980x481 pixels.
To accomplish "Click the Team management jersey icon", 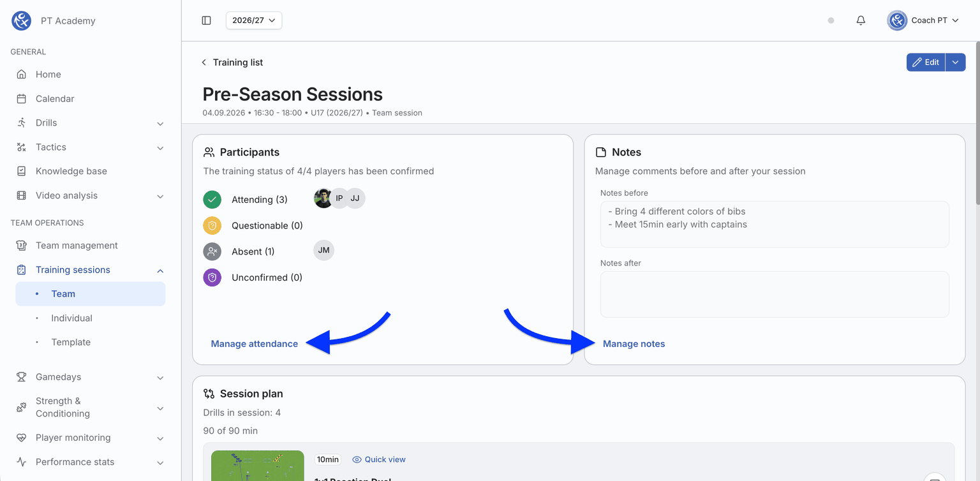I will (x=22, y=246).
